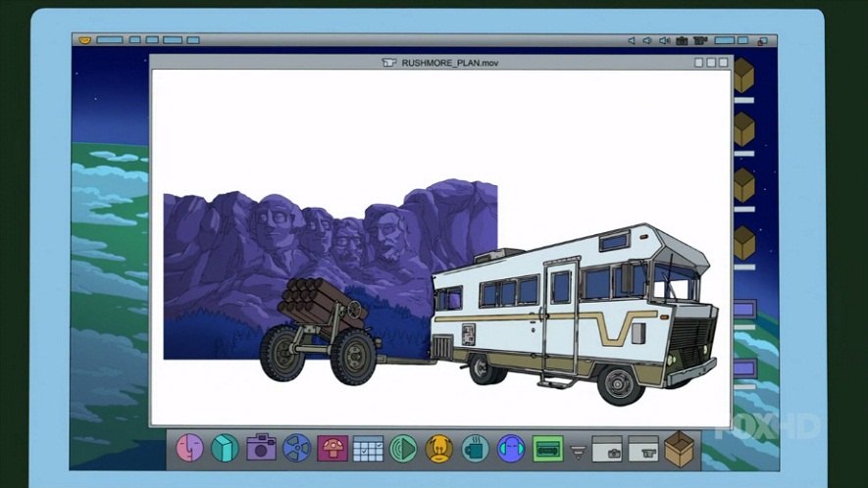Open the green cassette tape dock icon
The image size is (868, 488).
547,449
